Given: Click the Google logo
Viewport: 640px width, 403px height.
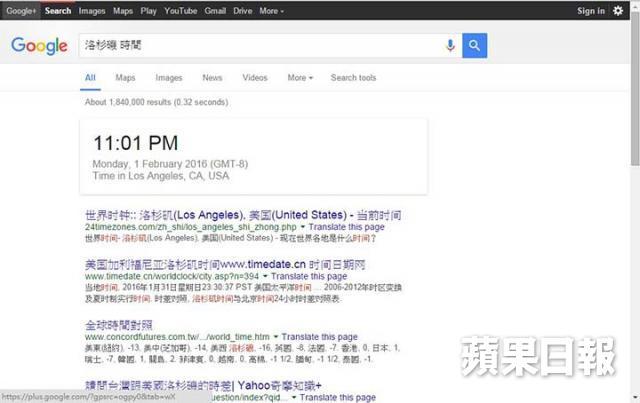Looking at the screenshot, I should coord(39,46).
